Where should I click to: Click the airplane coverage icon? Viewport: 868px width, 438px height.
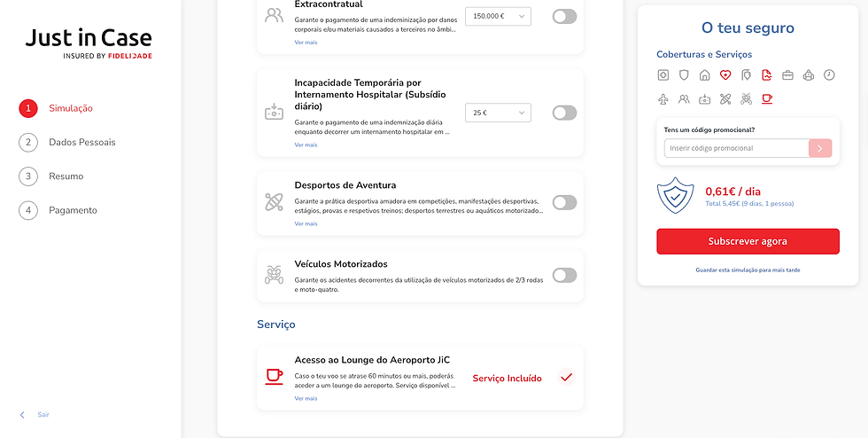coord(663,99)
